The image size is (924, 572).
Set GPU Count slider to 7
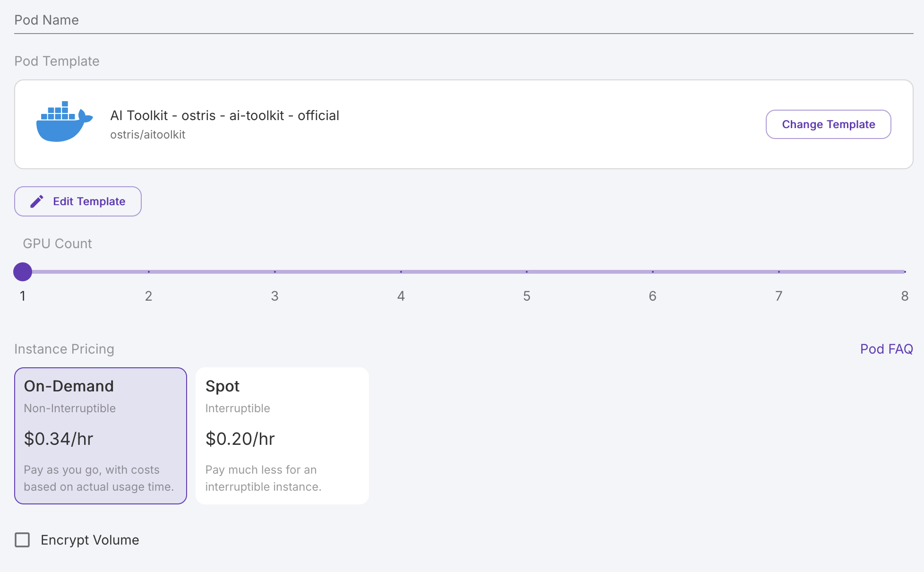779,272
